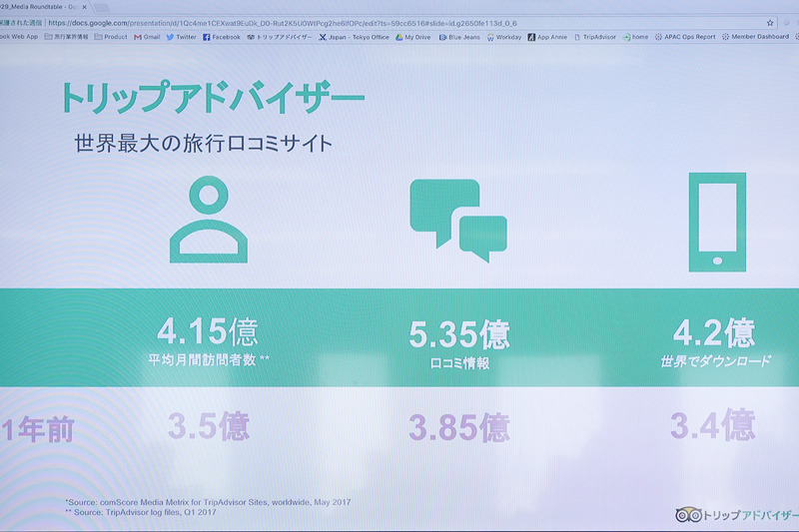Close the Media Roundtable tab

point(84,7)
